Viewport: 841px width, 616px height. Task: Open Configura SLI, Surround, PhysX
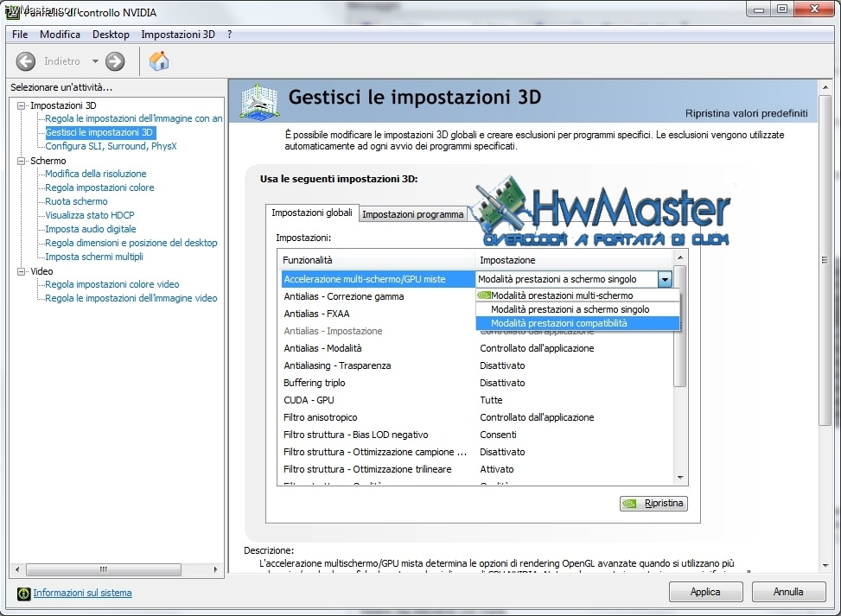point(111,146)
